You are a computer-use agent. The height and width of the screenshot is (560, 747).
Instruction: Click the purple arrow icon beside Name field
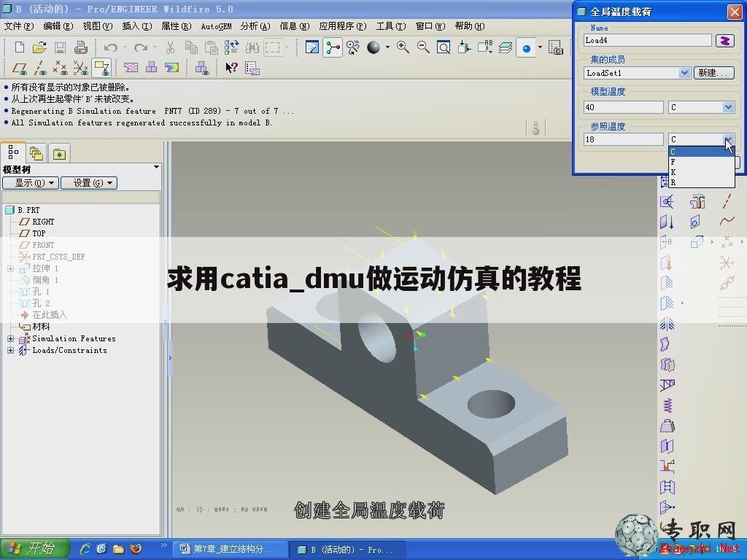pos(725,41)
